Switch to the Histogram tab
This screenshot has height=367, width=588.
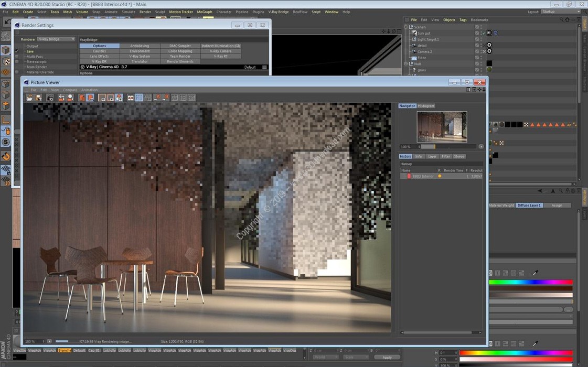[x=426, y=106]
